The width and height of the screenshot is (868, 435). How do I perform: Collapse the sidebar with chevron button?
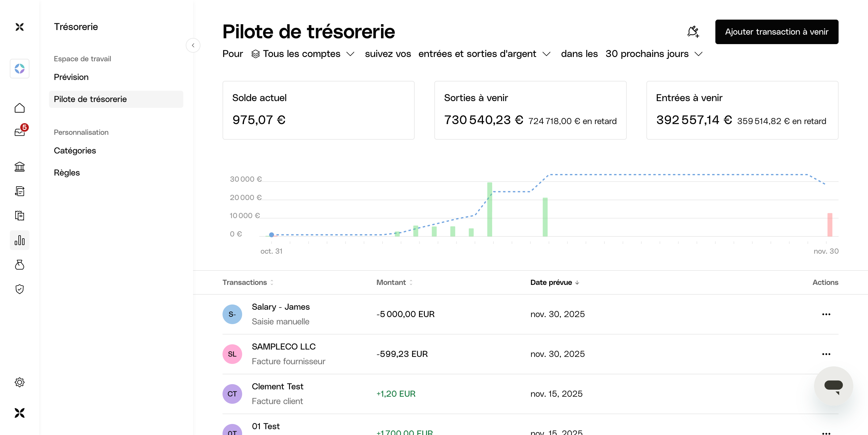coord(193,45)
